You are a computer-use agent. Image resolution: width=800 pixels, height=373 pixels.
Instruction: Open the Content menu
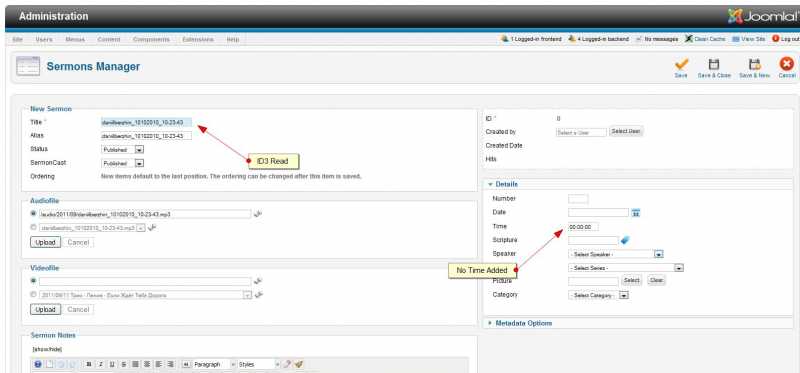coord(109,39)
